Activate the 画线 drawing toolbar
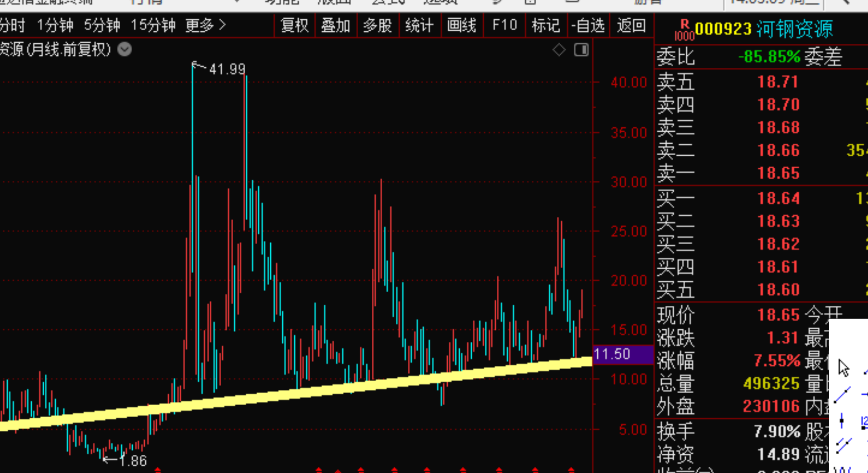This screenshot has width=868, height=473. pos(462,25)
